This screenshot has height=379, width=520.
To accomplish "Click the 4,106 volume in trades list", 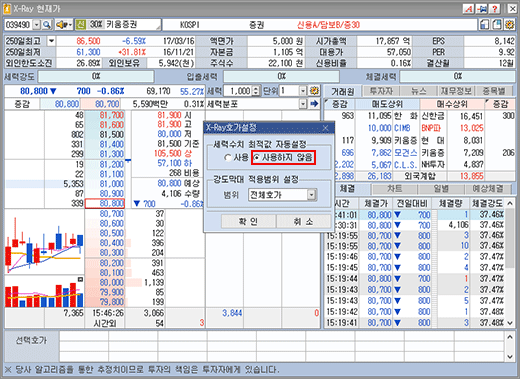I will point(458,225).
